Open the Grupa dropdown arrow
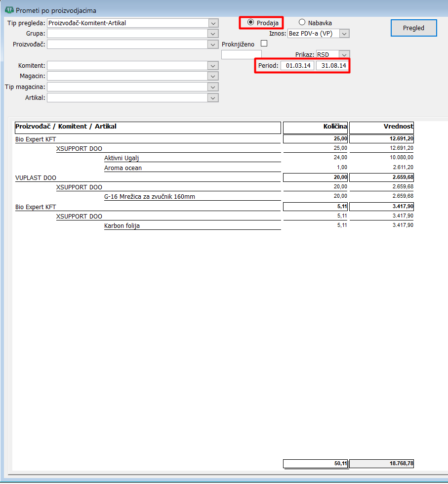 (213, 34)
